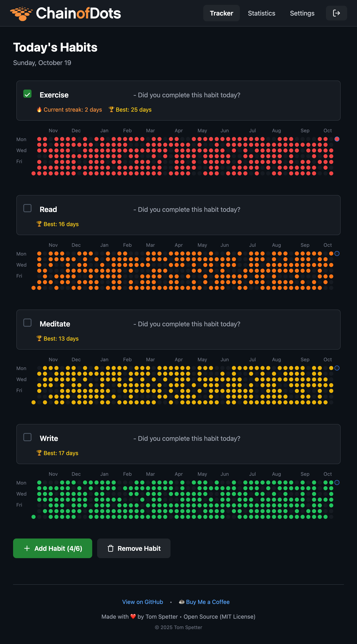Click the ChainofDots logo icon
Screen dimensions: 357x644
21,13
